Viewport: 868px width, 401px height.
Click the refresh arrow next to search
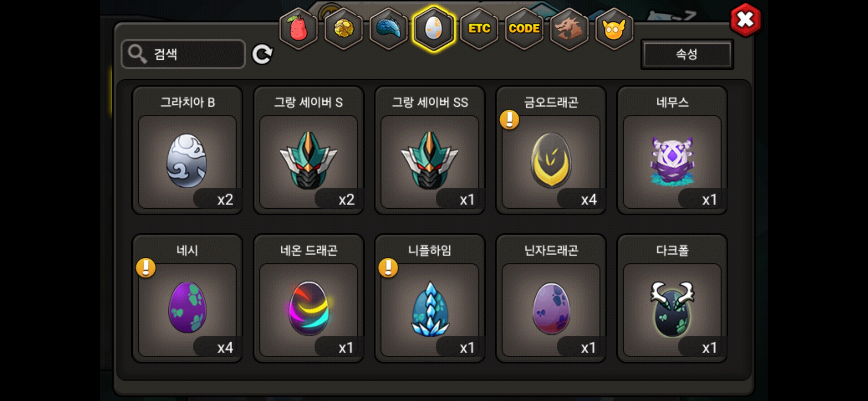click(262, 55)
